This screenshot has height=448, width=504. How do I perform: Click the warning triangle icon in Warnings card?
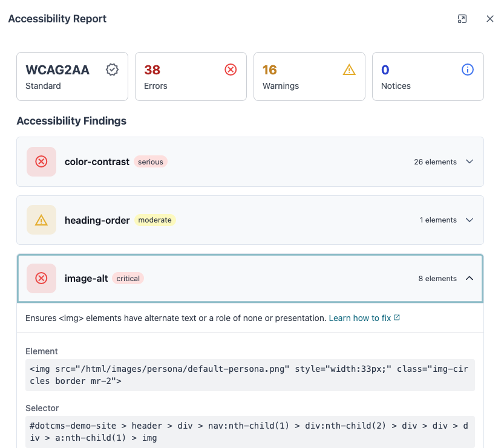coord(349,70)
